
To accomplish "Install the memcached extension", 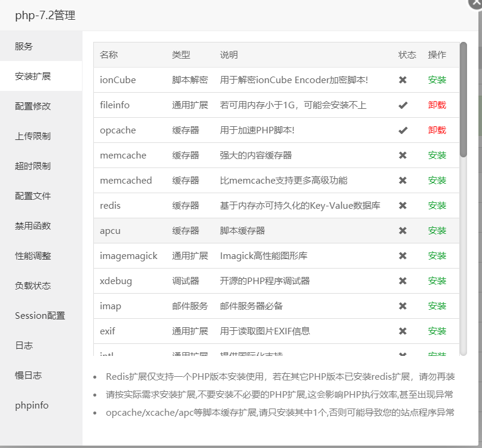I will point(437,180).
